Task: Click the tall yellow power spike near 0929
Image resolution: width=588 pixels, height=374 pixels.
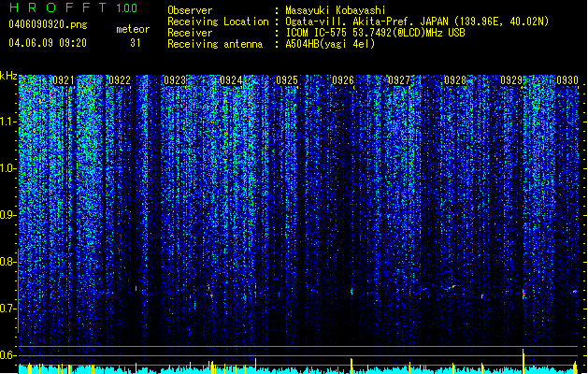Action: point(523,361)
